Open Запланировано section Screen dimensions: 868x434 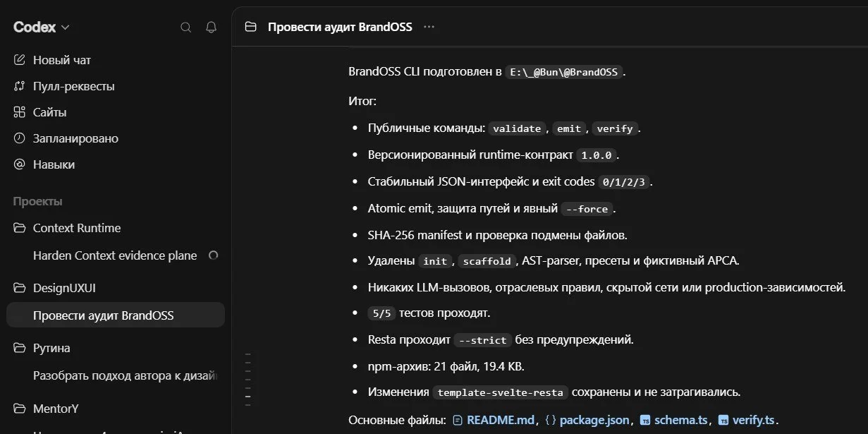point(116,138)
